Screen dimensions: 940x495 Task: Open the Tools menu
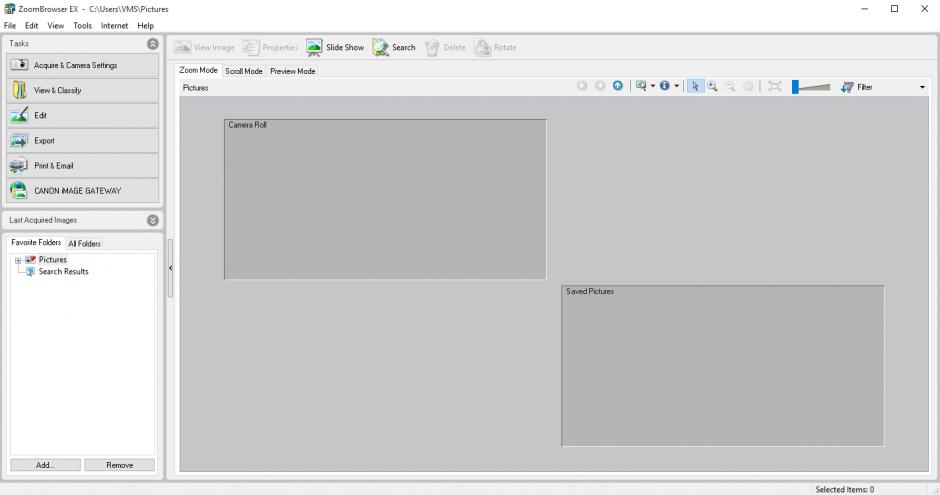tap(82, 25)
